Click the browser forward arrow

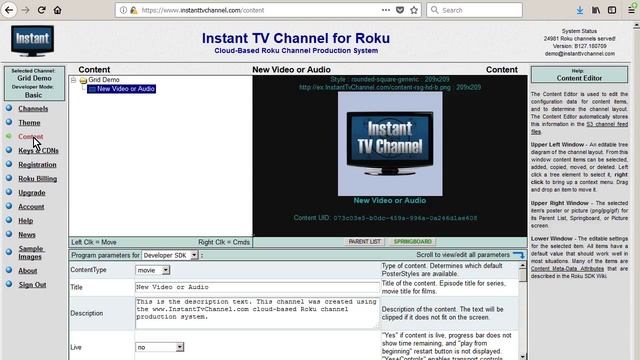[25, 10]
